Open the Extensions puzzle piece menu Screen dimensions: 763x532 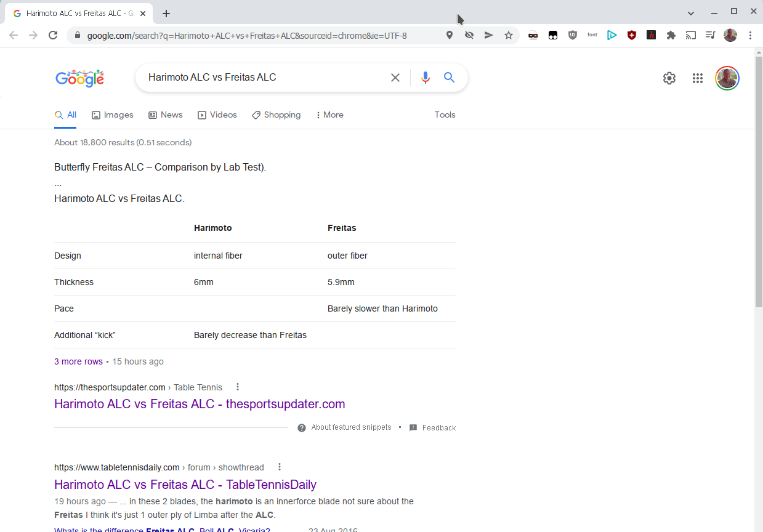point(671,36)
